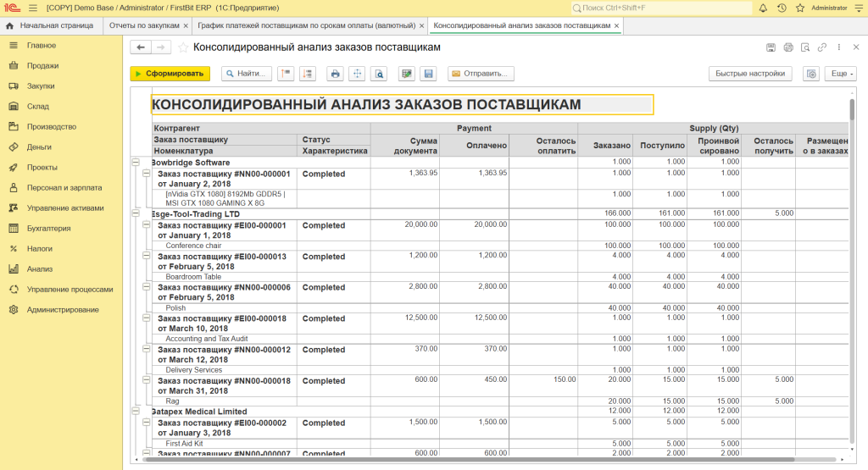Screen dimensions: 868x470
Task: Open favorites star in title bar
Action: [x=800, y=8]
